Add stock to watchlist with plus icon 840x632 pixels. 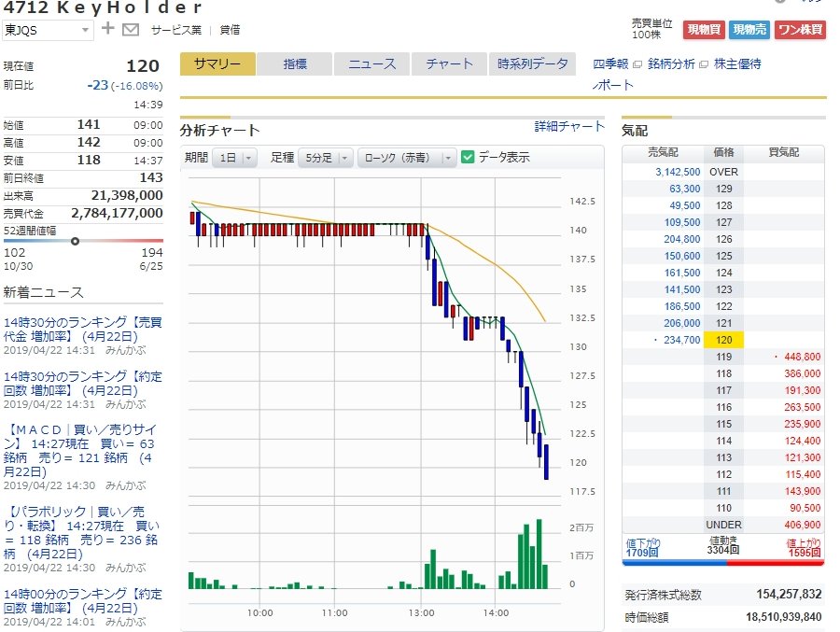point(107,28)
